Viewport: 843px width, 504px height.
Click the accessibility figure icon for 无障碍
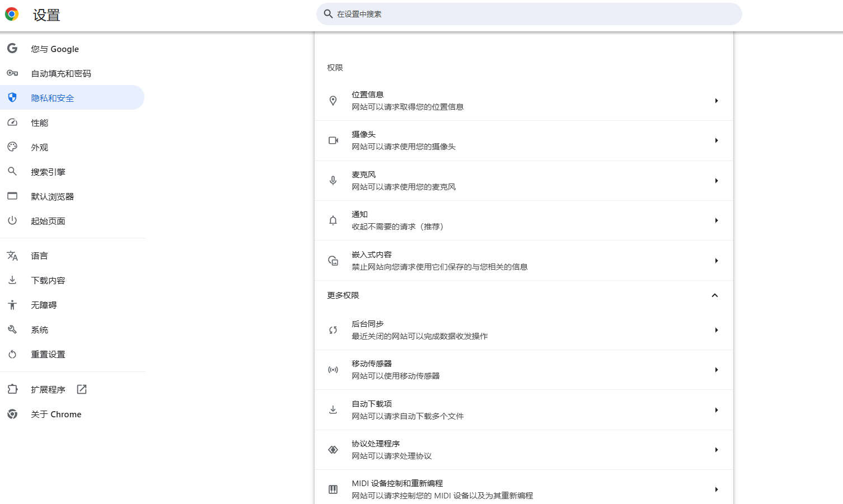[12, 305]
